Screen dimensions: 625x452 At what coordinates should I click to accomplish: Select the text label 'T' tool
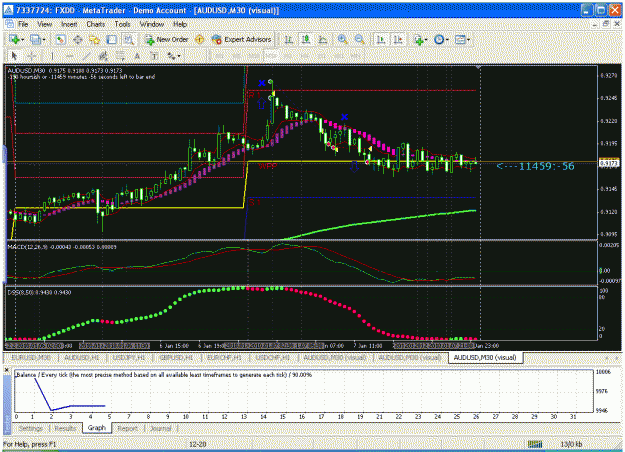coord(154,56)
